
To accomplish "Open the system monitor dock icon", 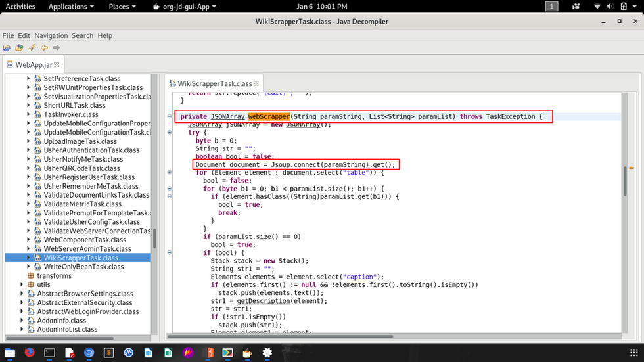I will click(x=129, y=353).
